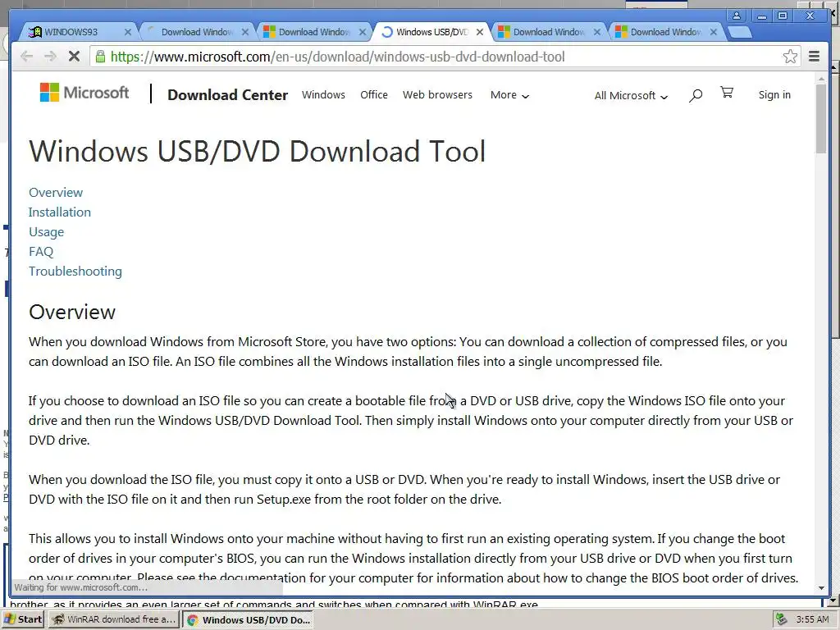
Task: Click the system tray network icon
Action: (x=781, y=619)
